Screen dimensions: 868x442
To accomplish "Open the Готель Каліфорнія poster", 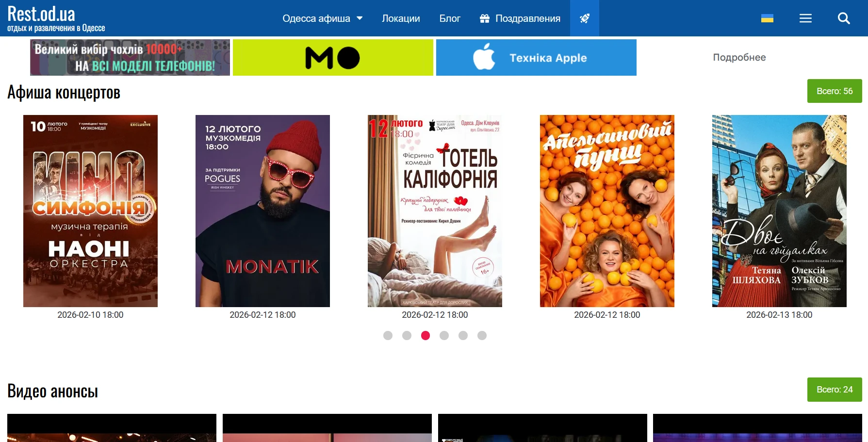I will coord(435,211).
